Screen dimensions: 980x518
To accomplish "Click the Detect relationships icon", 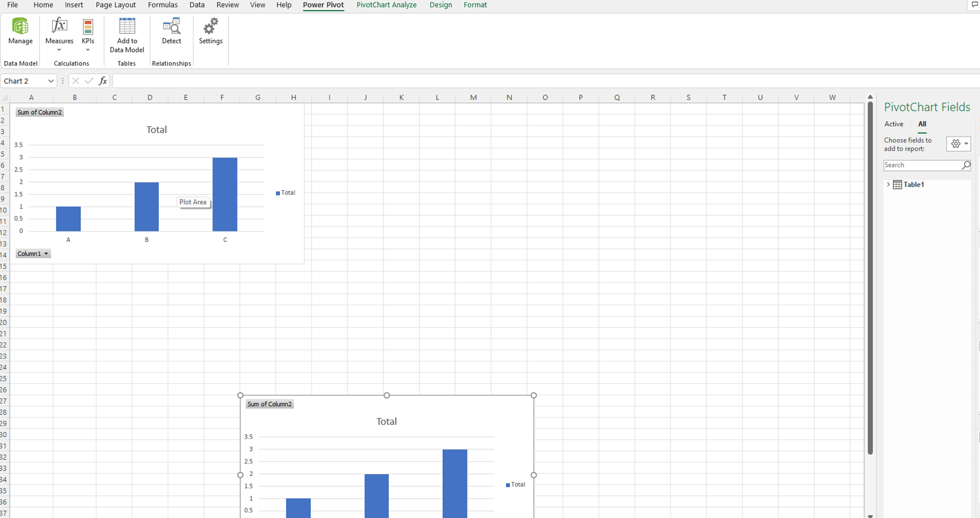I will click(x=171, y=26).
